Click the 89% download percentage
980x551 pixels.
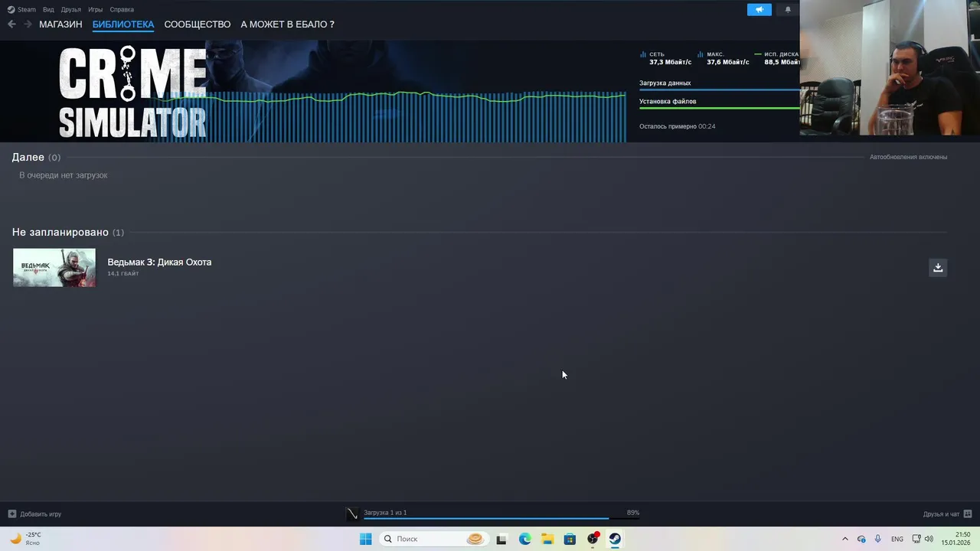[633, 513]
